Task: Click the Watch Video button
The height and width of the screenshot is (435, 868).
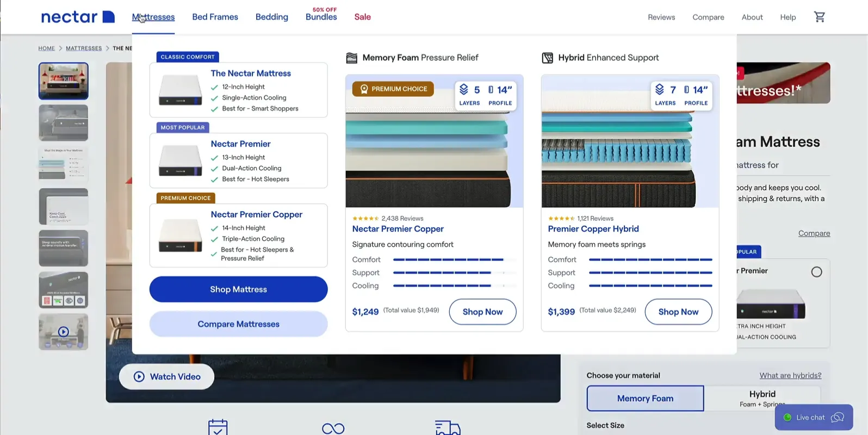Action: [166, 377]
